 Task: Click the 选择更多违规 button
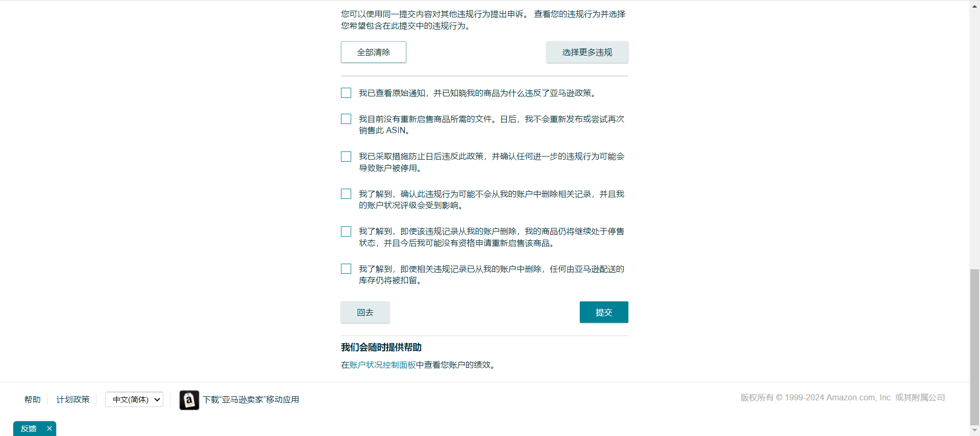pos(587,52)
